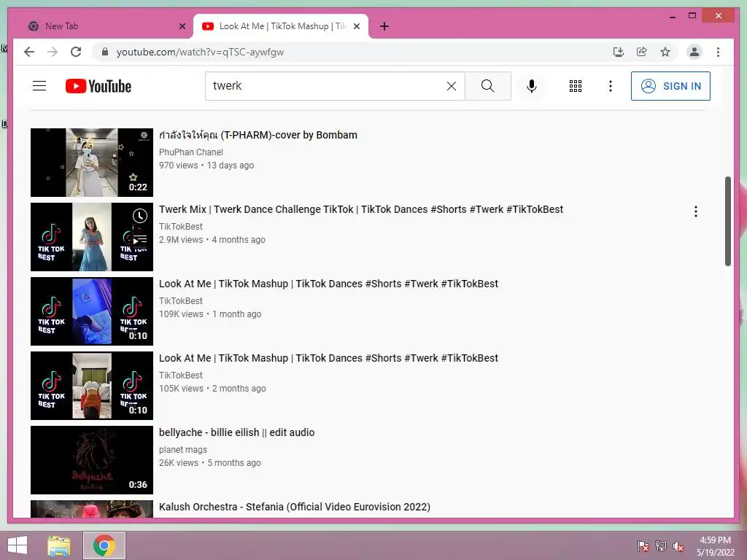The image size is (747, 560).
Task: Open Look At Me title posted 1 month ago
Action: (329, 284)
